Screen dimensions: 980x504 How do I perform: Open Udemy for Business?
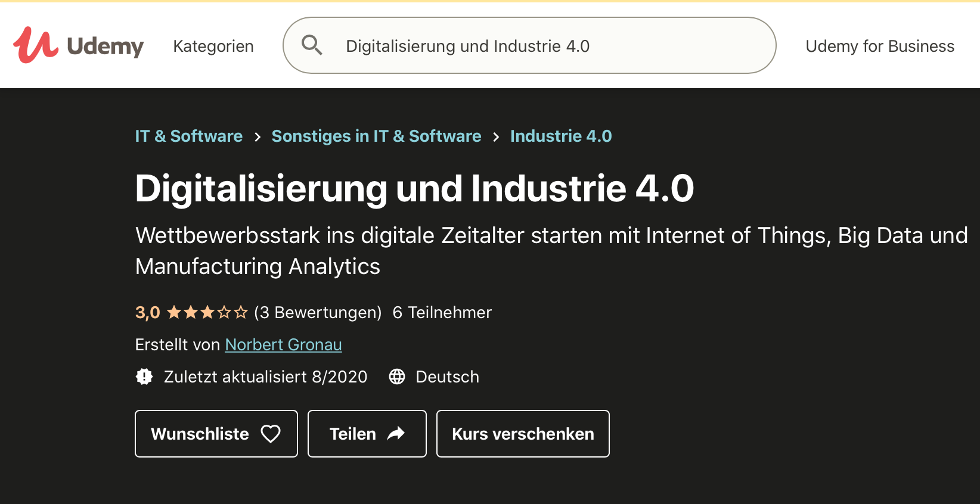(x=880, y=46)
